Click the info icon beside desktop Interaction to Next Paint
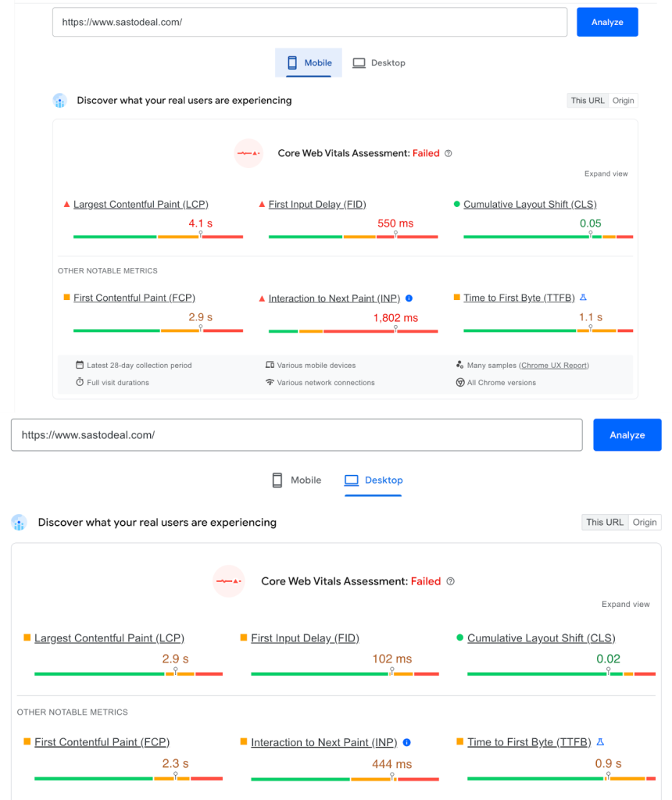The image size is (672, 800). point(407,743)
